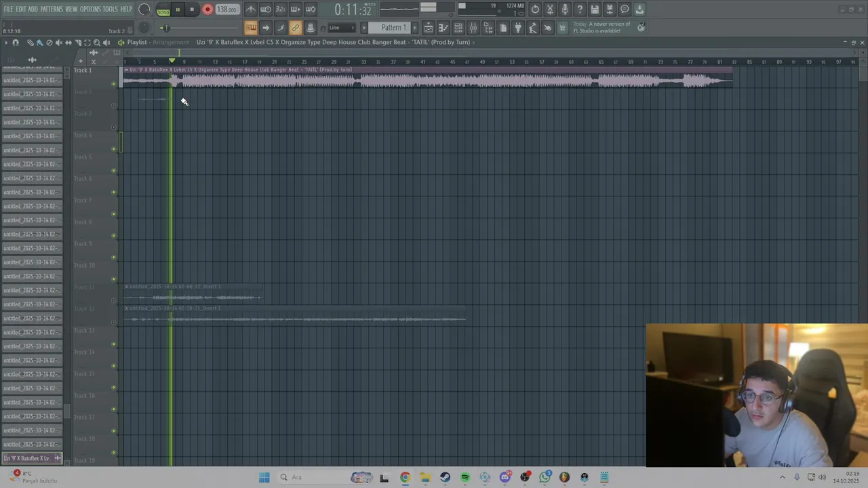Open the ADD menu
The height and width of the screenshot is (488, 868).
click(x=33, y=9)
